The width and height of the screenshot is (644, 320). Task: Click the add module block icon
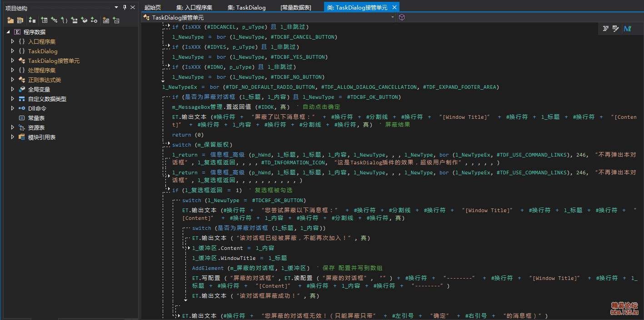tap(32, 20)
